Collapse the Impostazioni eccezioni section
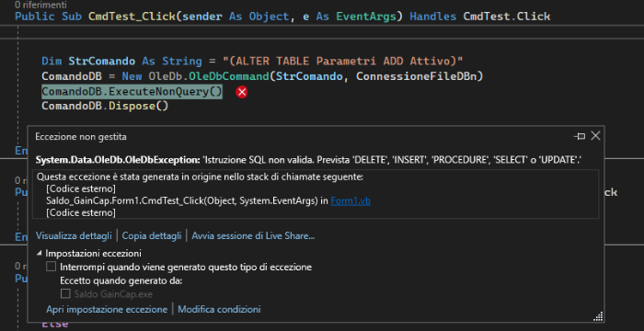This screenshot has height=331, width=644. pos(40,254)
